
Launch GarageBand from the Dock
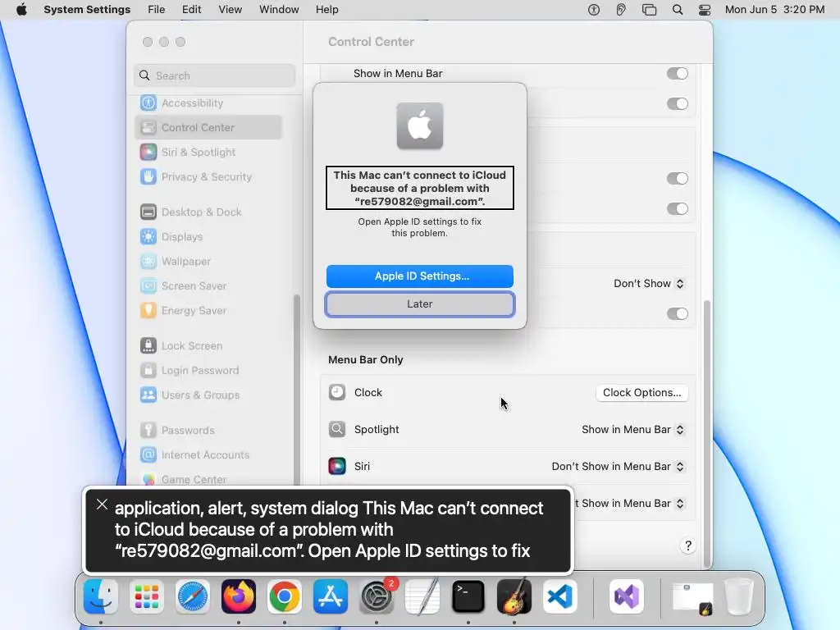514,596
